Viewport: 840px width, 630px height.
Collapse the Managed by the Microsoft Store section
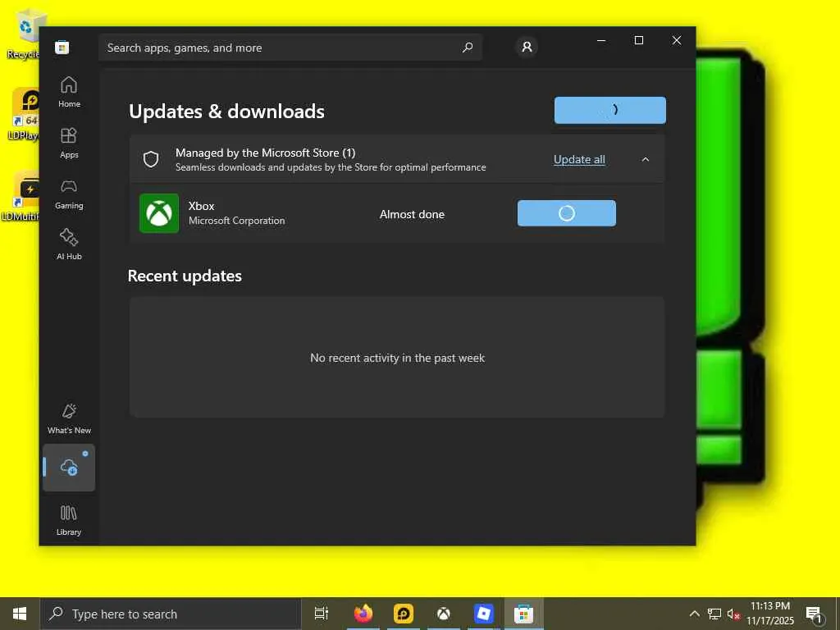[x=646, y=159]
